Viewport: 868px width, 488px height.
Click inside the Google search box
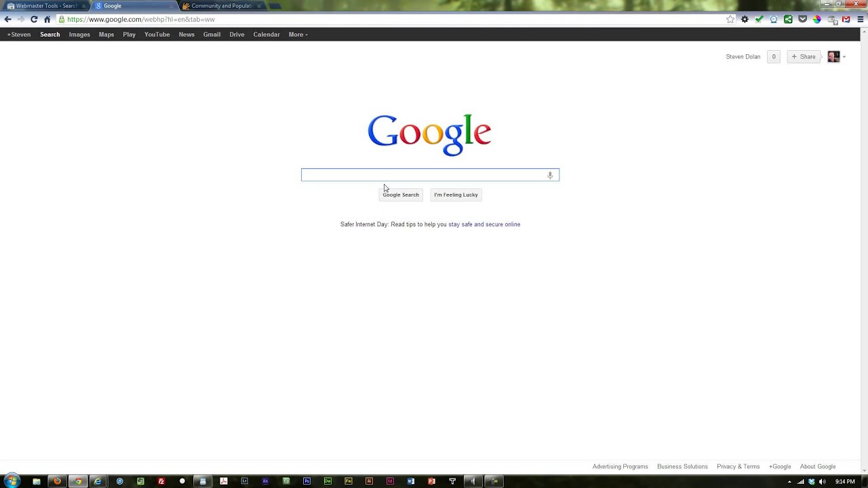430,175
